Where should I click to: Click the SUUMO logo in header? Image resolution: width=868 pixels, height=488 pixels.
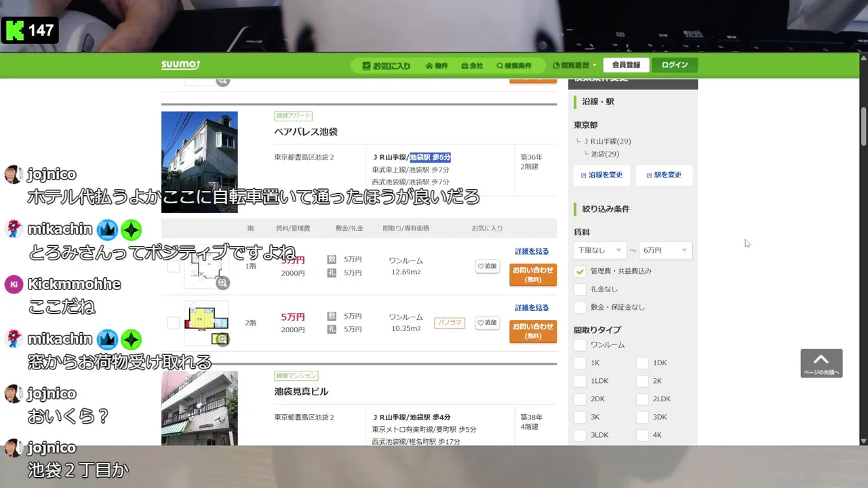[180, 65]
